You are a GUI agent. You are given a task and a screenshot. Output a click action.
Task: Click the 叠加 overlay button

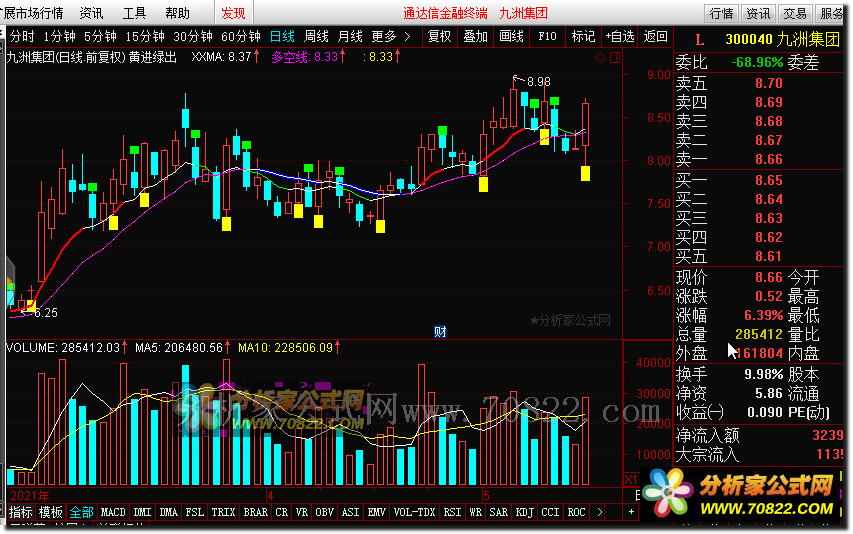pos(475,36)
